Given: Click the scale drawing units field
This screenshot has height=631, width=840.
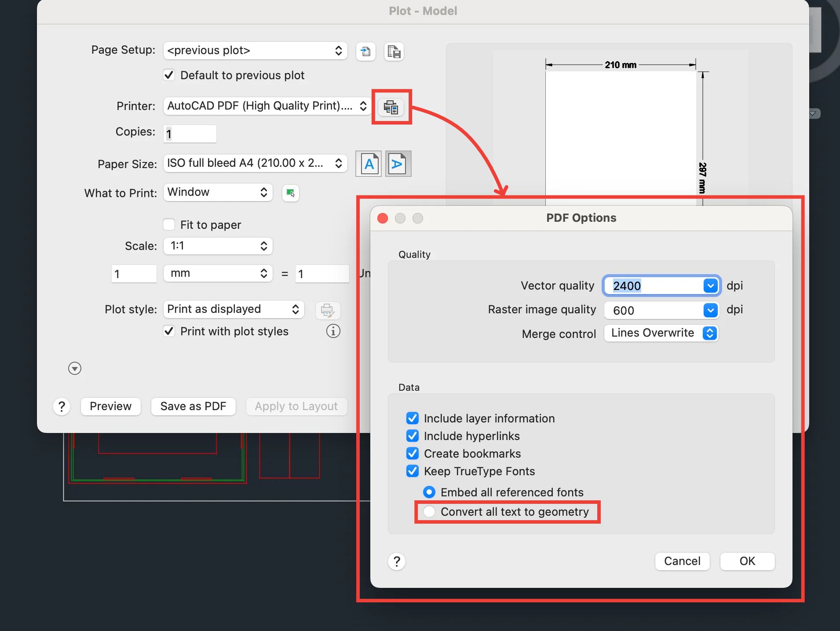Looking at the screenshot, I should [322, 274].
